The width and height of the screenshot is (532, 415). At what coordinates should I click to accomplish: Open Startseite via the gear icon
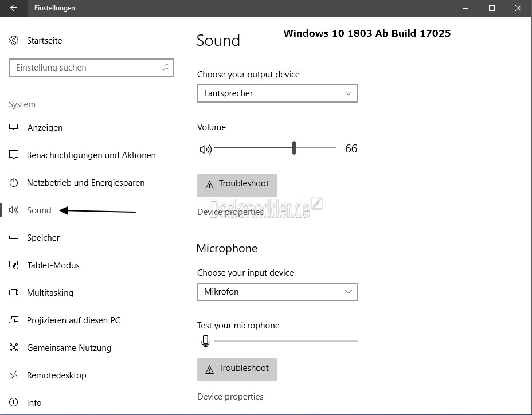pyautogui.click(x=14, y=40)
